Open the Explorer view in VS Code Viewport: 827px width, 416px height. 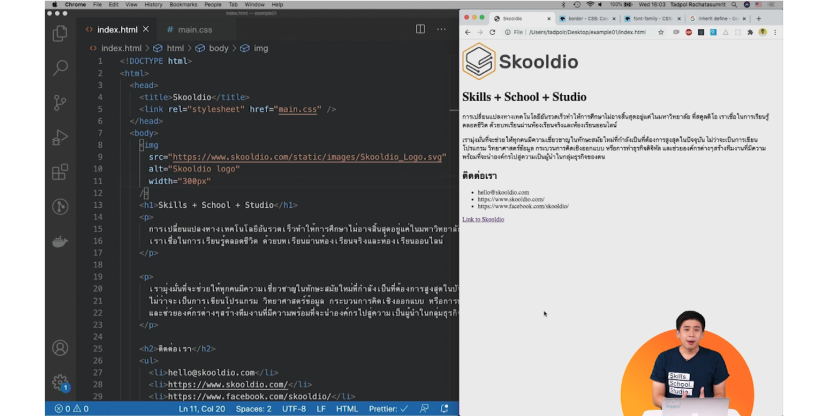click(x=60, y=34)
